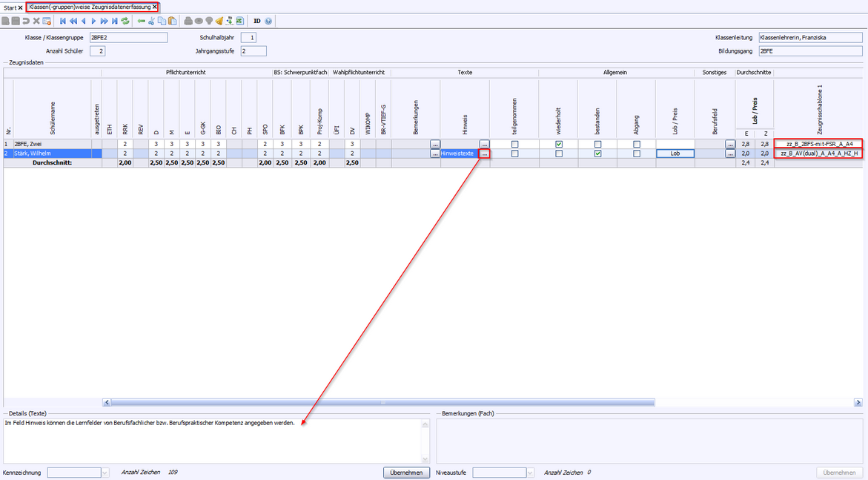Image resolution: width=868 pixels, height=480 pixels.
Task: Jump to first record arrow
Action: coord(63,22)
